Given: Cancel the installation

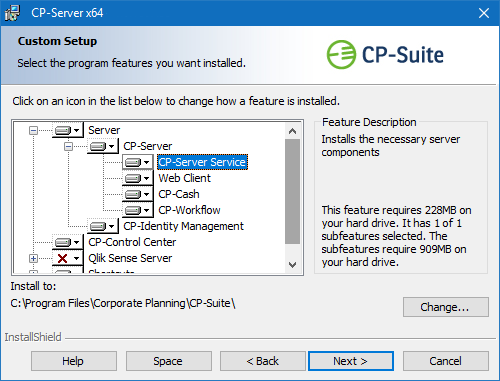Looking at the screenshot, I should pyautogui.click(x=446, y=361).
